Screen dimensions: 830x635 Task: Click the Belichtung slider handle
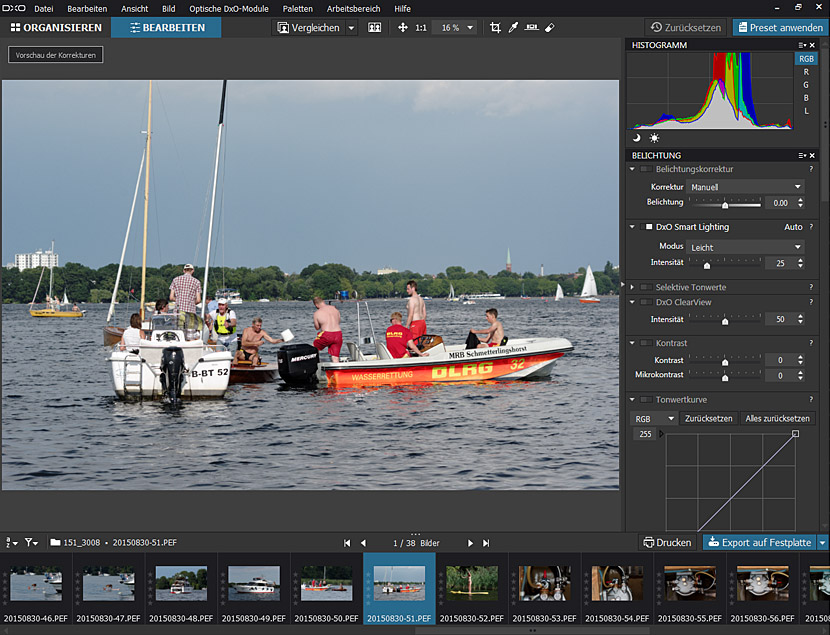coord(725,204)
